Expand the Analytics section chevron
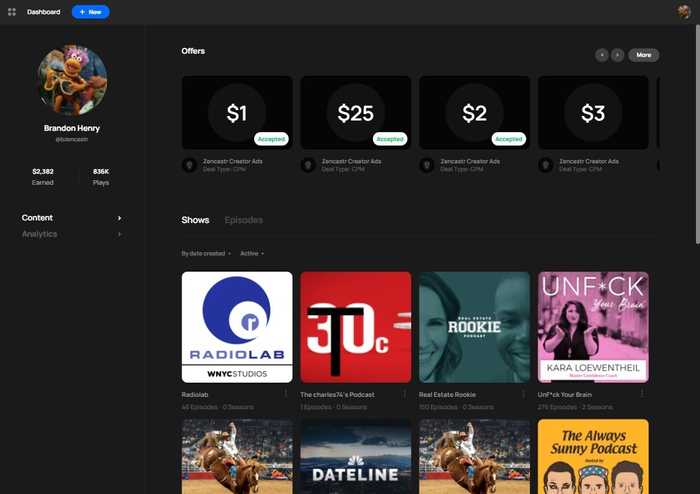Screen dimensions: 700x494 [x=119, y=234]
